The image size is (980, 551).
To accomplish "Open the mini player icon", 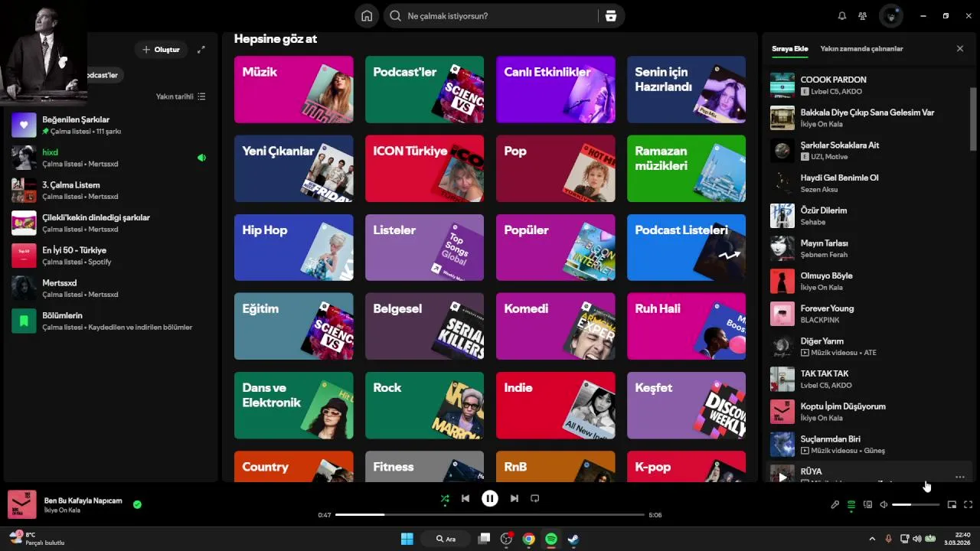I will tap(952, 504).
